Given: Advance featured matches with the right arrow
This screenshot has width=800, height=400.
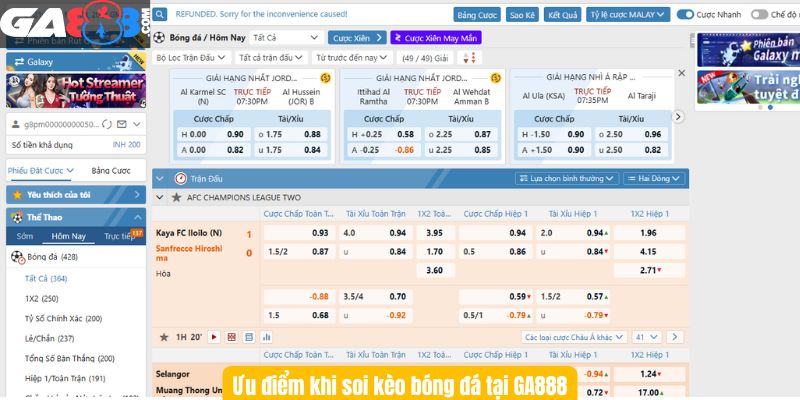Looking at the screenshot, I should (x=678, y=117).
